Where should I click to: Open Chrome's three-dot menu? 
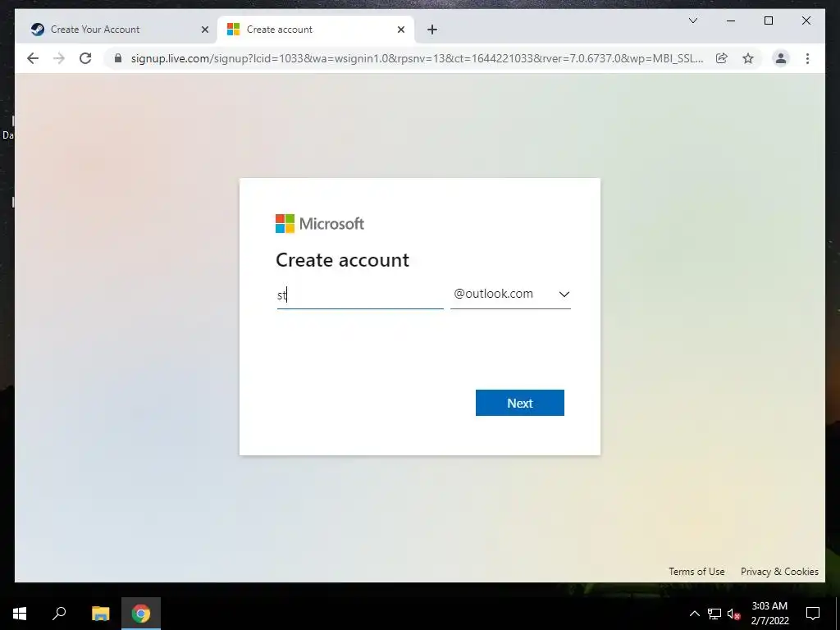click(807, 58)
